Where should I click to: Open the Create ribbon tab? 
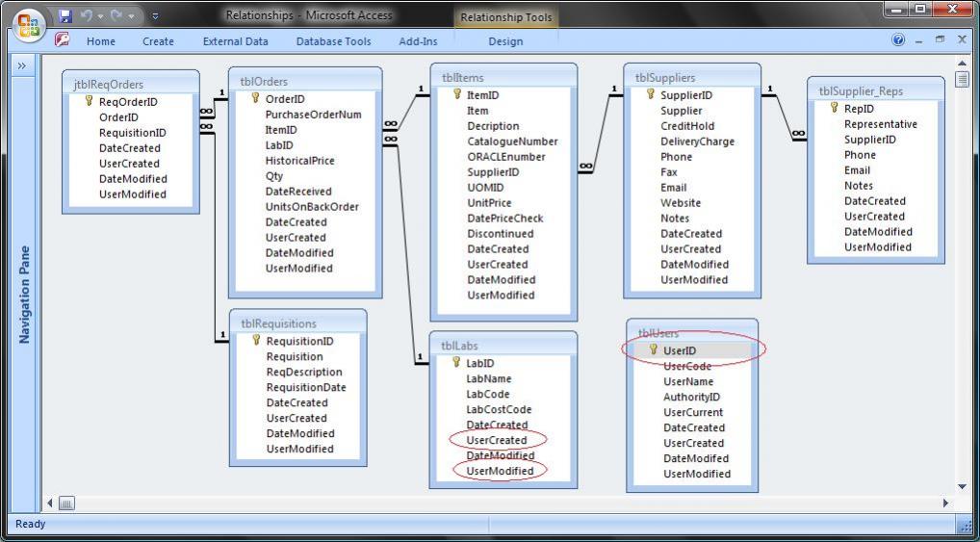coord(158,41)
